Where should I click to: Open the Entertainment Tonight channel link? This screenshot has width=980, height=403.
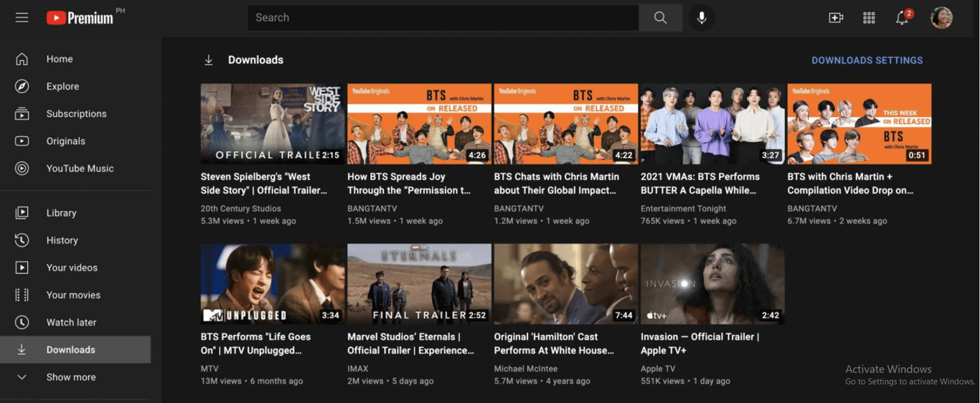tap(684, 209)
